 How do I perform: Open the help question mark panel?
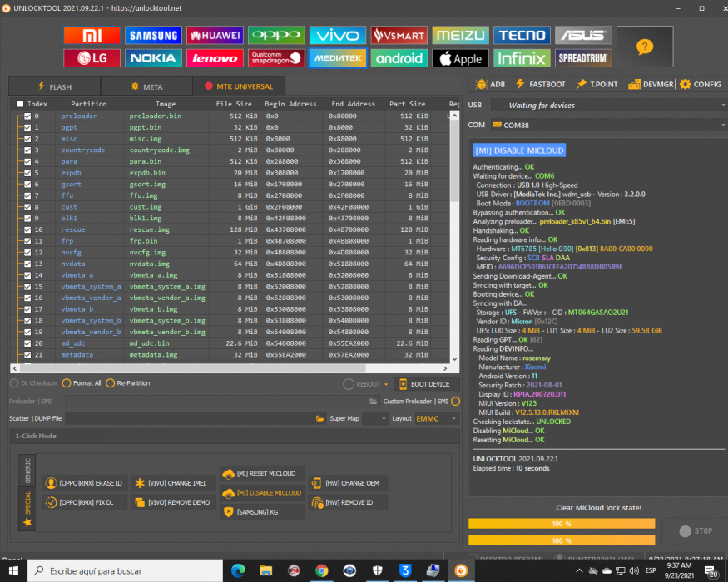pyautogui.click(x=645, y=47)
